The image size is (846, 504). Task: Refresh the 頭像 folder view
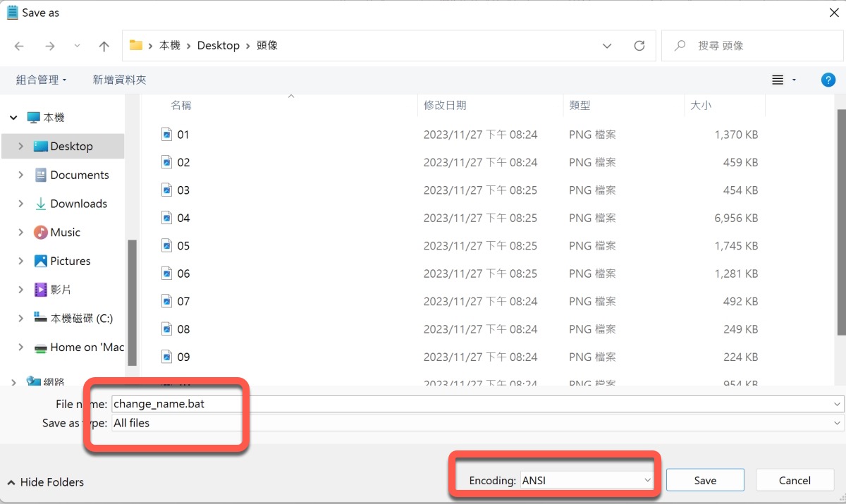[x=639, y=46]
